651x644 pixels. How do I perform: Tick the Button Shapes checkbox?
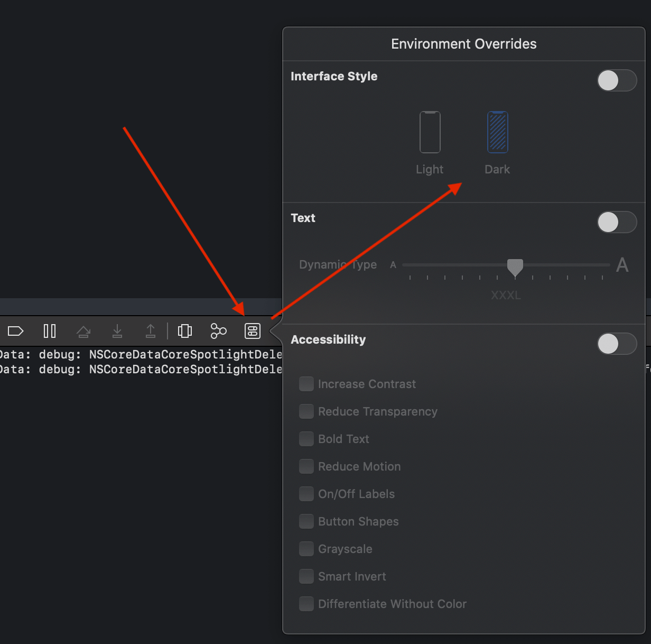[306, 521]
